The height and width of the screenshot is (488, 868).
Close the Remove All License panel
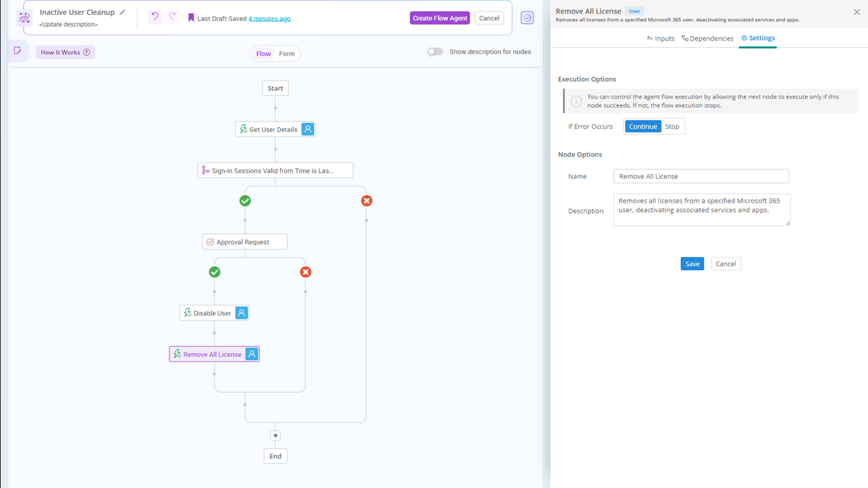[x=856, y=12]
